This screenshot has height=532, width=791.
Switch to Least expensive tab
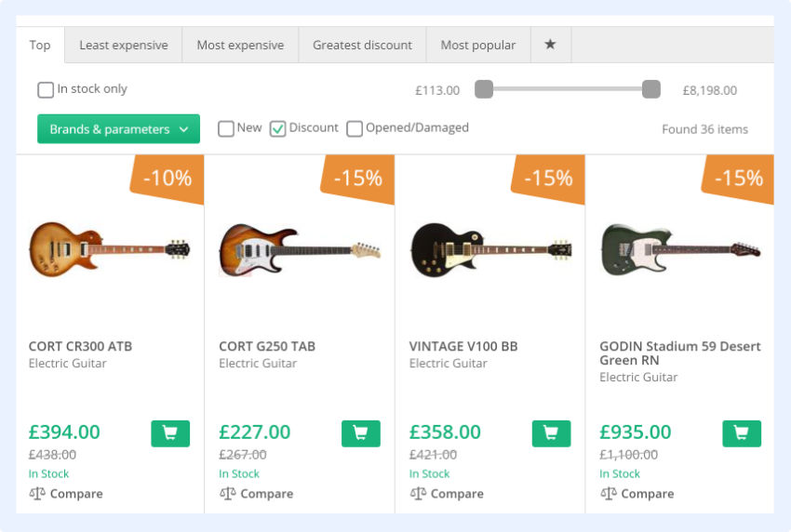pos(124,45)
